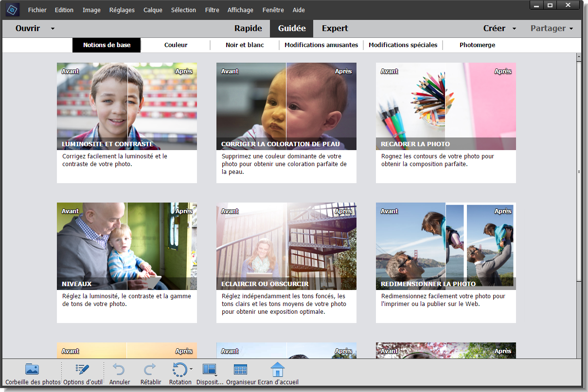Open the Disposition layout icon

pos(209,370)
